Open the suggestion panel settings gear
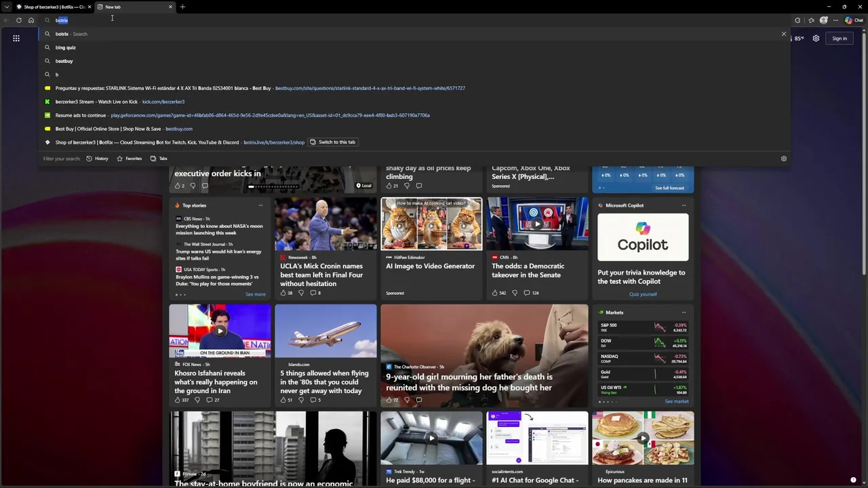The width and height of the screenshot is (868, 488). 784,159
